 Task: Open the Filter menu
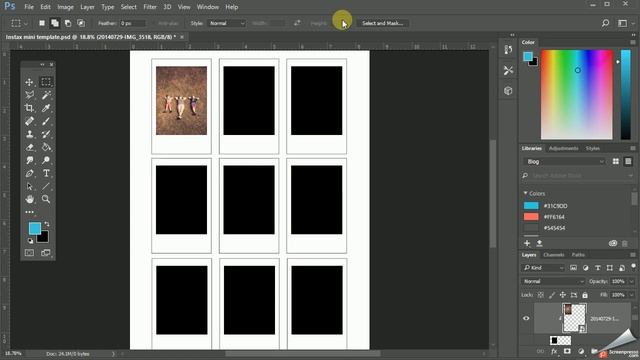150,7
